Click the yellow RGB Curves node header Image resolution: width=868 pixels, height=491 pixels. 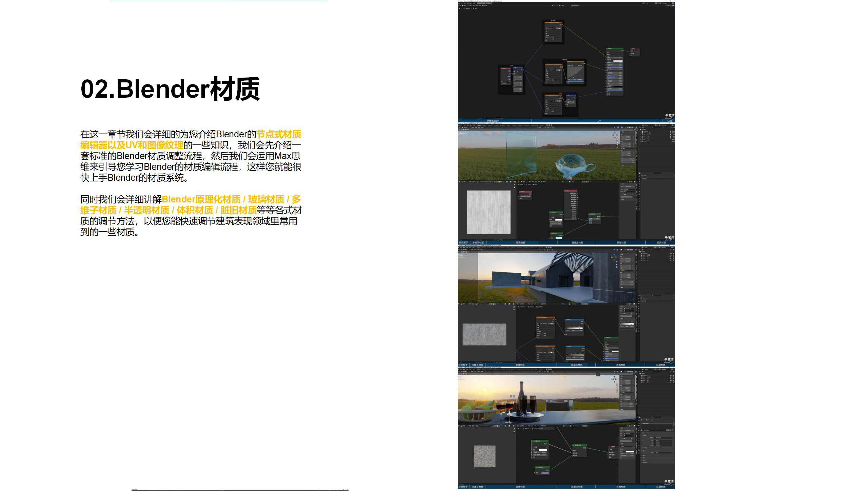point(576,62)
